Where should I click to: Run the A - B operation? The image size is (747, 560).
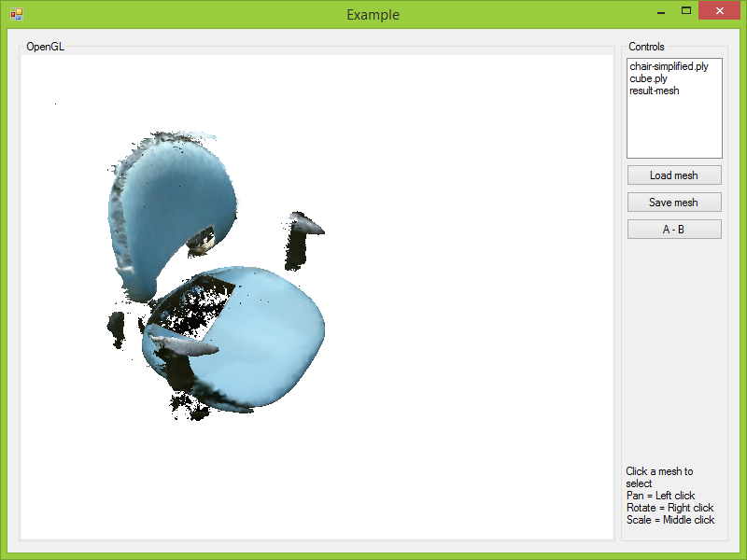674,230
